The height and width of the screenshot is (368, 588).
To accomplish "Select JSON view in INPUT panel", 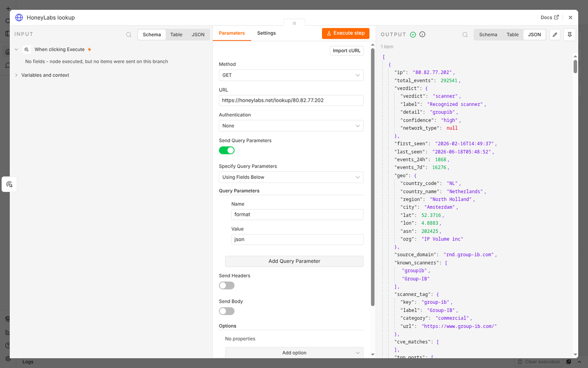I will point(198,35).
